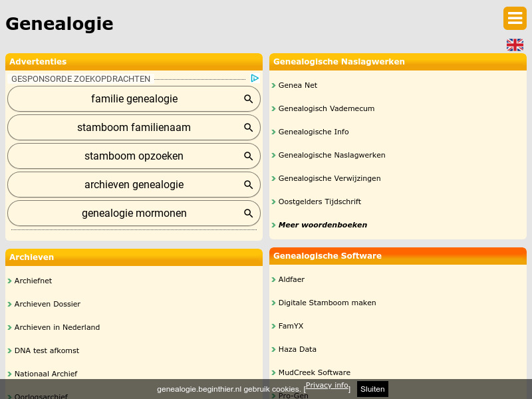Switch language via the UK flag icon
The width and height of the screenshot is (532, 399).
pos(515,45)
